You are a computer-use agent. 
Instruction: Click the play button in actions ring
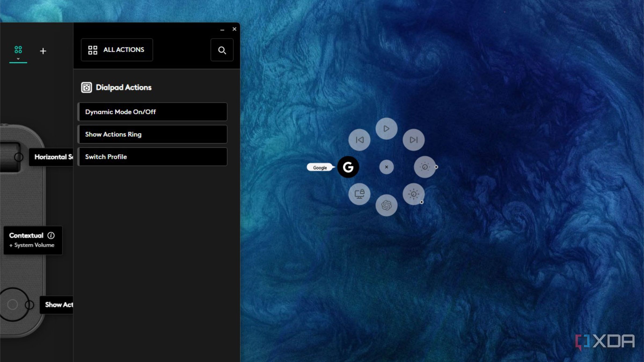coord(386,129)
